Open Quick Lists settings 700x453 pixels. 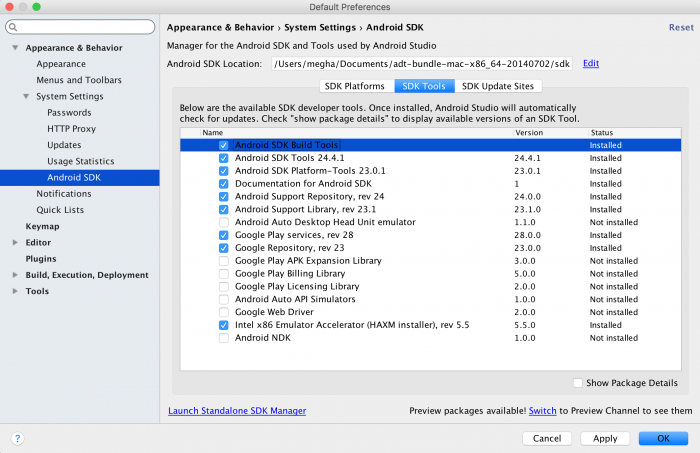point(60,210)
